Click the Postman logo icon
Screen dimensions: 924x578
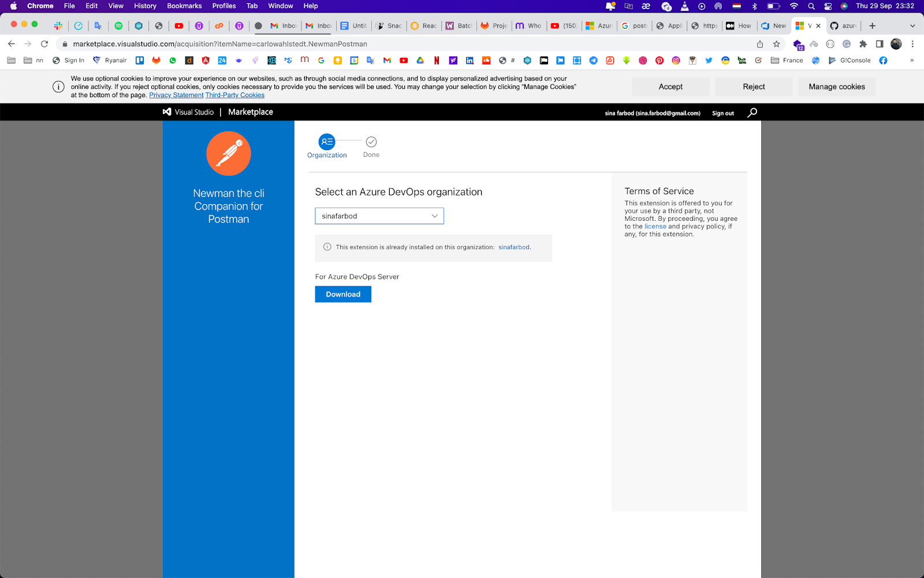pos(229,153)
